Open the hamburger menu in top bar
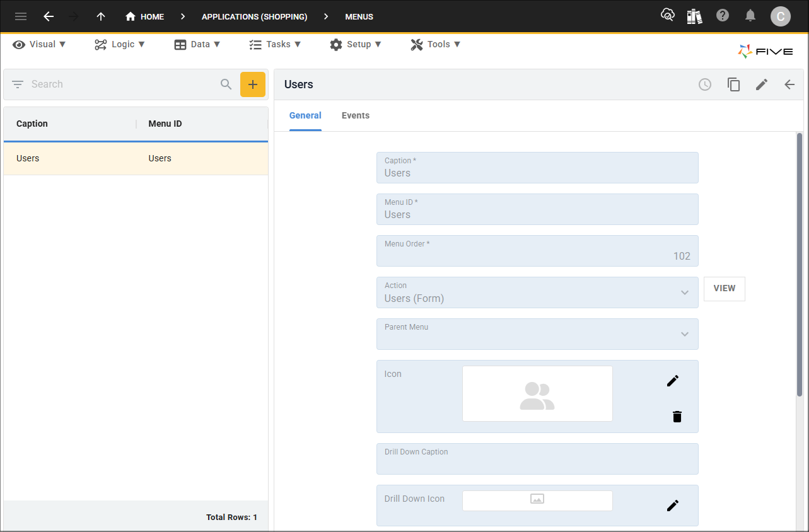 pos(21,16)
